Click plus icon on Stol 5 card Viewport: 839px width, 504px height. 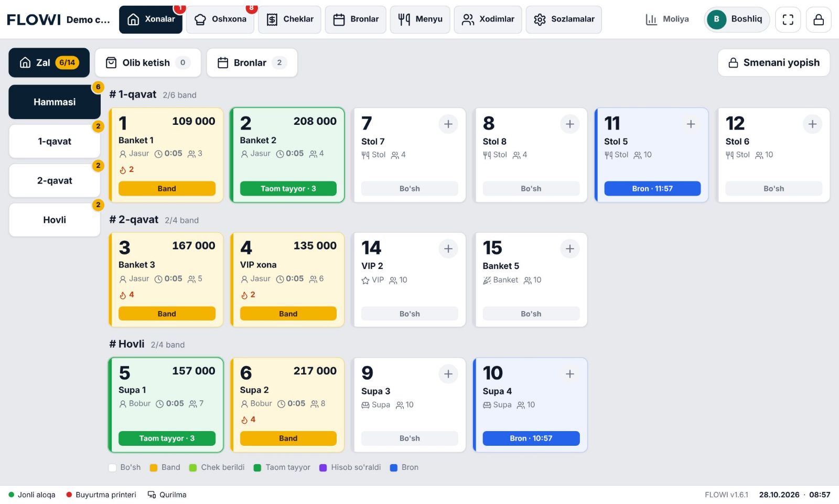click(691, 124)
